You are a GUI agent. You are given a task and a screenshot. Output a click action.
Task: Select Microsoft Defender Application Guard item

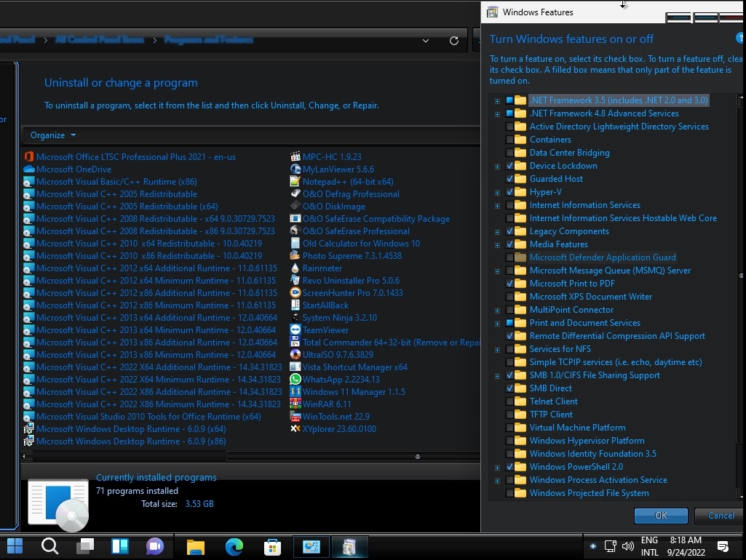pyautogui.click(x=603, y=257)
